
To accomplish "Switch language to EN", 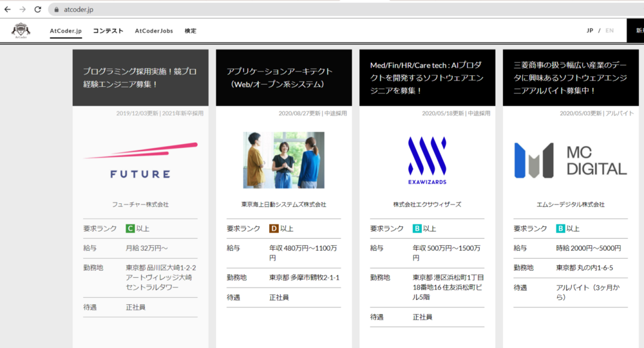I will 609,30.
